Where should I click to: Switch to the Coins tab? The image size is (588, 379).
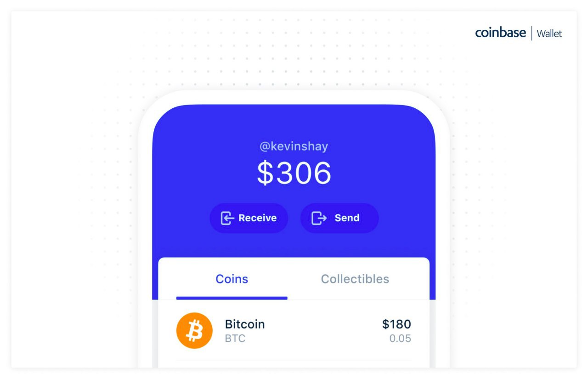pos(232,279)
